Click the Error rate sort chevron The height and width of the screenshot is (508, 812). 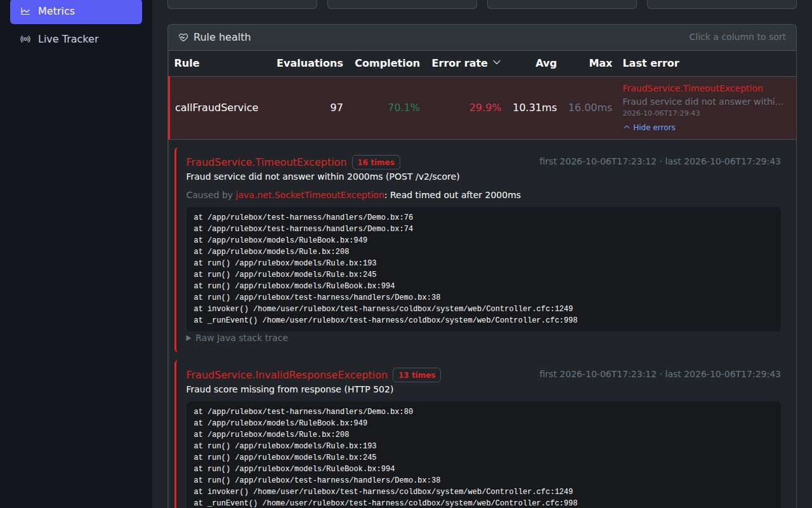pos(497,62)
